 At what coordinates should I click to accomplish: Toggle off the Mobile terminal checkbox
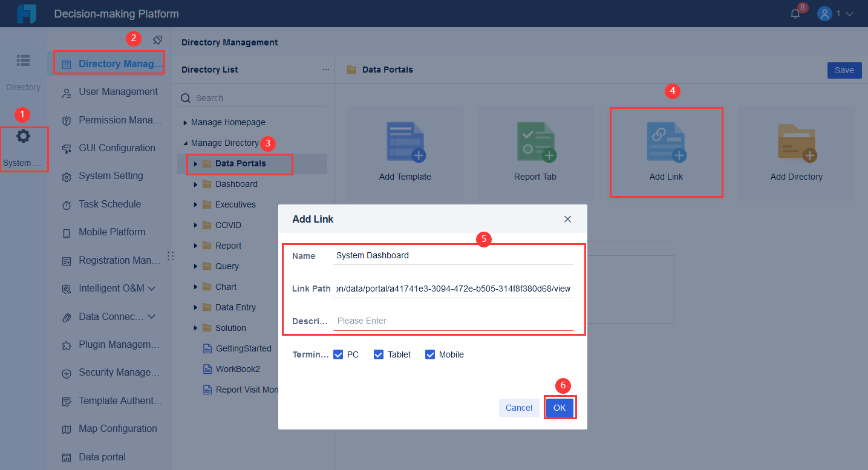[x=429, y=354]
